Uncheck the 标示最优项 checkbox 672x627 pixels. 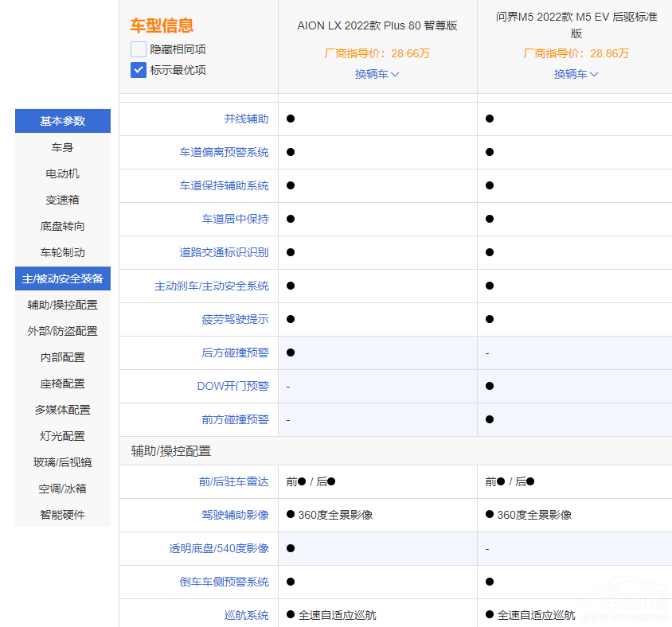[x=139, y=70]
